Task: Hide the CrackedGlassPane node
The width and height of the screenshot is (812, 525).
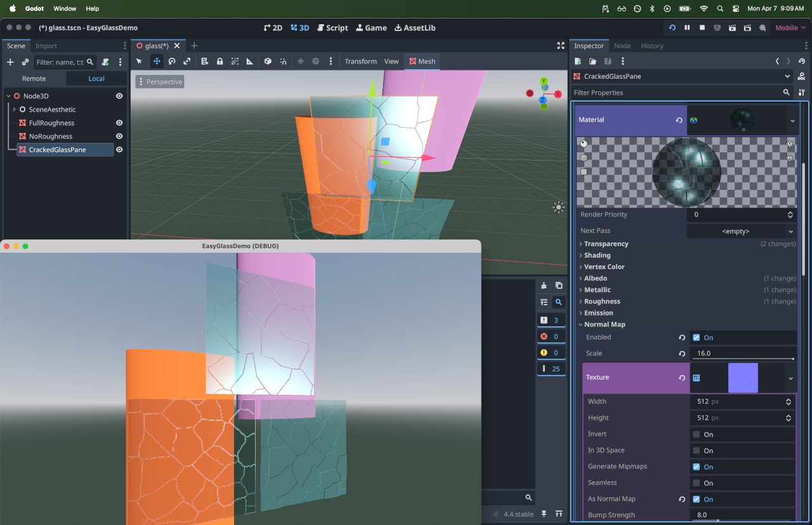Action: click(119, 150)
